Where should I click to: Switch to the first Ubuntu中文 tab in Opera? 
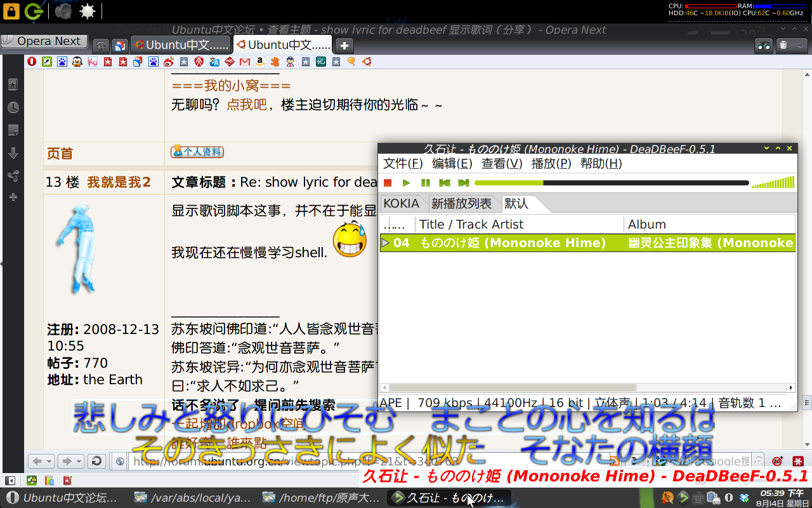tap(181, 45)
